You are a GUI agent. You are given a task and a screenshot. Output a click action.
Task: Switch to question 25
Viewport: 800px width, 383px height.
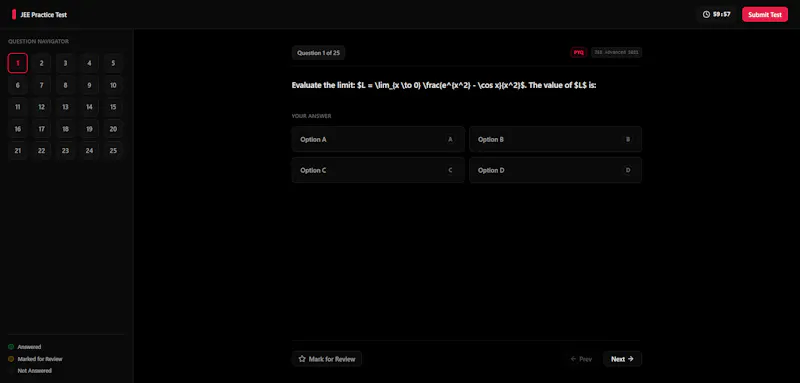(x=113, y=151)
